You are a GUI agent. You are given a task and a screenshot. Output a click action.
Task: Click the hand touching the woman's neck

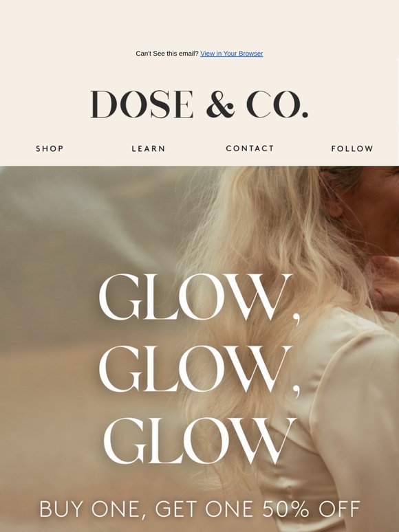[x=385, y=282]
